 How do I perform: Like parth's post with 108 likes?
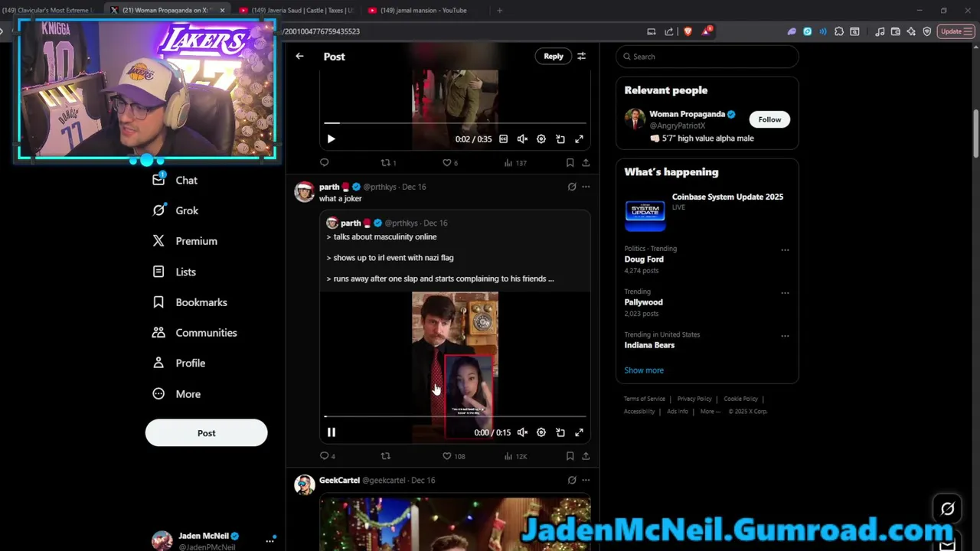coord(453,456)
